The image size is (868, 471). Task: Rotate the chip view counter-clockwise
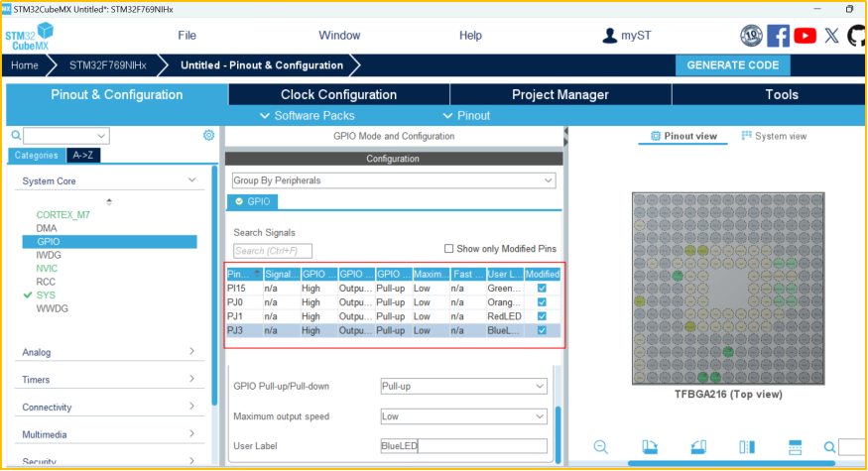click(698, 447)
